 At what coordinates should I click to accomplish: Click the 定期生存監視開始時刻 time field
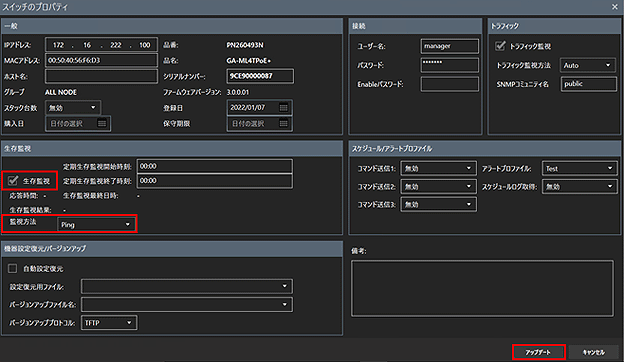tap(215, 166)
